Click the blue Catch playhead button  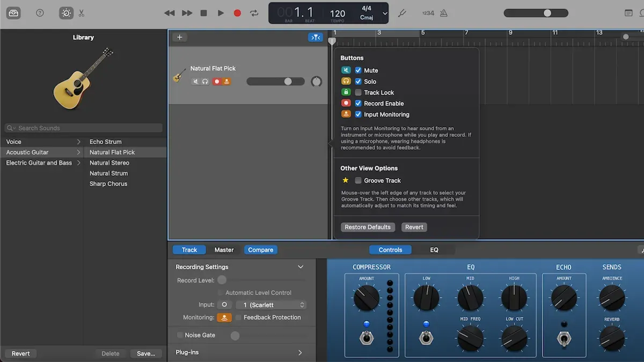click(x=316, y=37)
